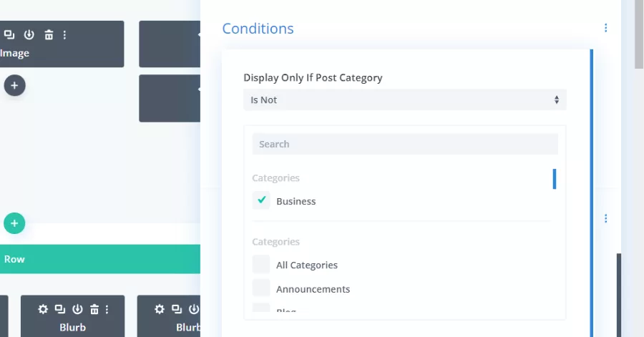The width and height of the screenshot is (644, 337).
Task: Uncheck the Business category checkbox
Action: click(x=261, y=200)
